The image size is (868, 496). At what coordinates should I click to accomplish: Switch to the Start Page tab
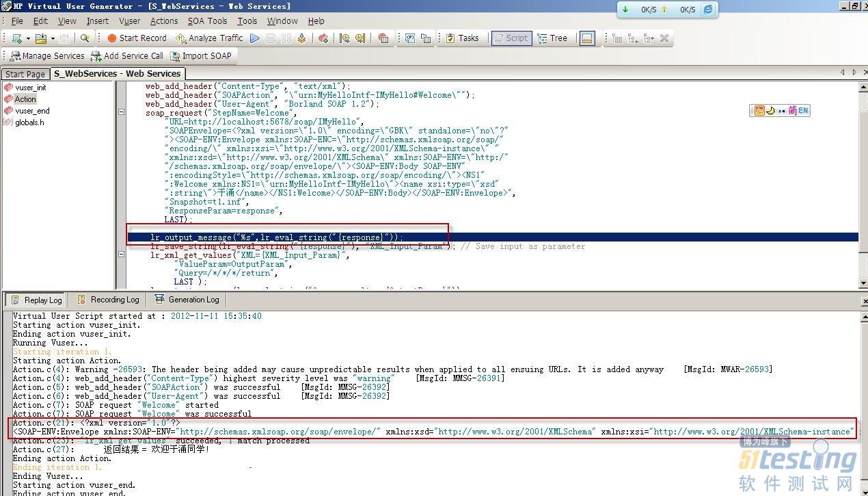coord(25,74)
